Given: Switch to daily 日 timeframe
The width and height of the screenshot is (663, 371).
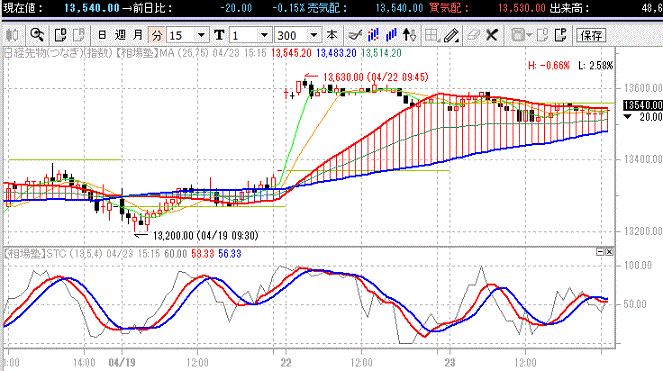Looking at the screenshot, I should (x=102, y=35).
